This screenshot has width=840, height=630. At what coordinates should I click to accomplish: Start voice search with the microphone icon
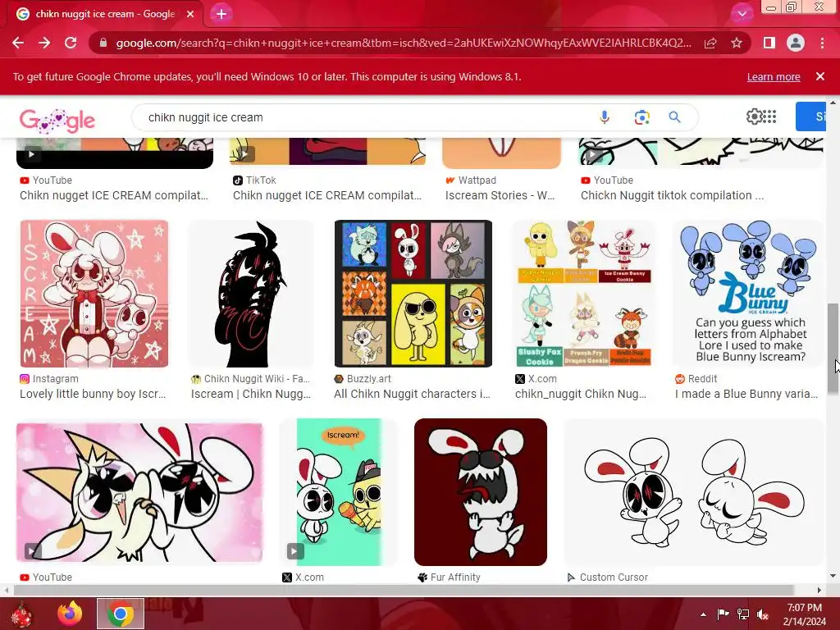605,117
